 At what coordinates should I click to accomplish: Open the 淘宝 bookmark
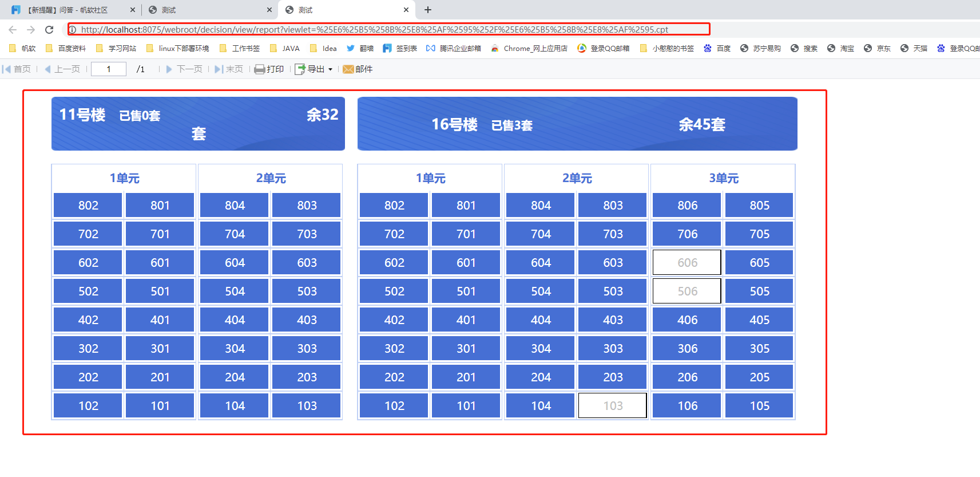click(x=841, y=49)
